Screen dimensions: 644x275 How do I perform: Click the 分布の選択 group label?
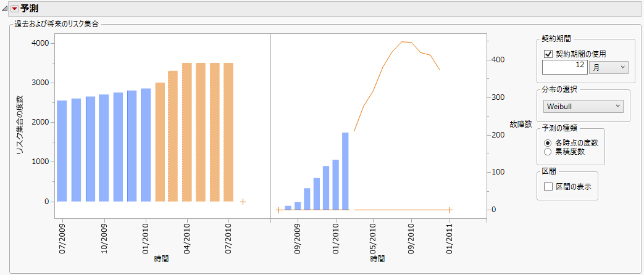click(559, 89)
